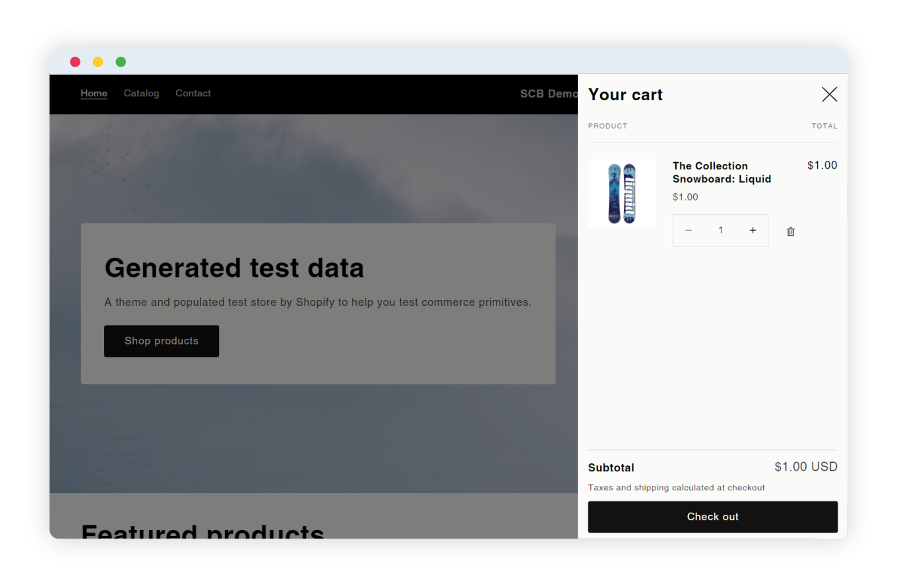Remove the snowboard using the trash icon
897x588 pixels.
tap(791, 231)
